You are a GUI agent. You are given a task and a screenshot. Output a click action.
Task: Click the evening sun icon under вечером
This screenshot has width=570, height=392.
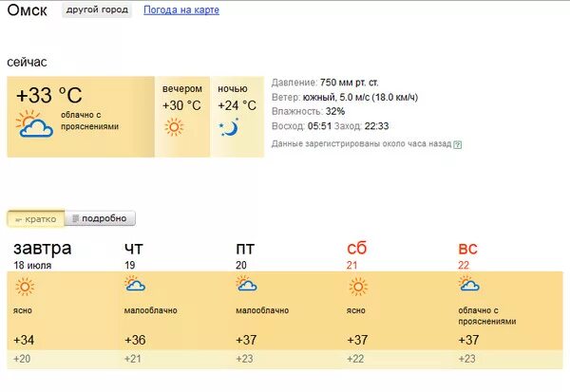pyautogui.click(x=174, y=127)
